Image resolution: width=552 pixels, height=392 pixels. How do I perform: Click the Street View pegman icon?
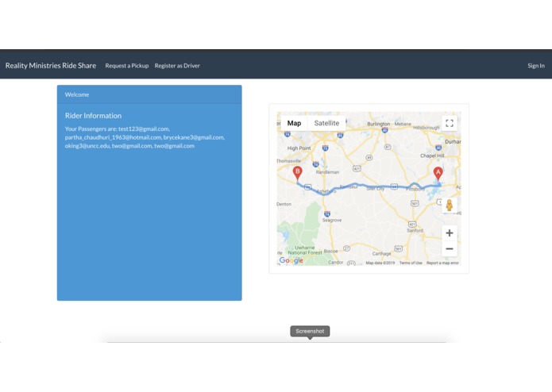[450, 205]
